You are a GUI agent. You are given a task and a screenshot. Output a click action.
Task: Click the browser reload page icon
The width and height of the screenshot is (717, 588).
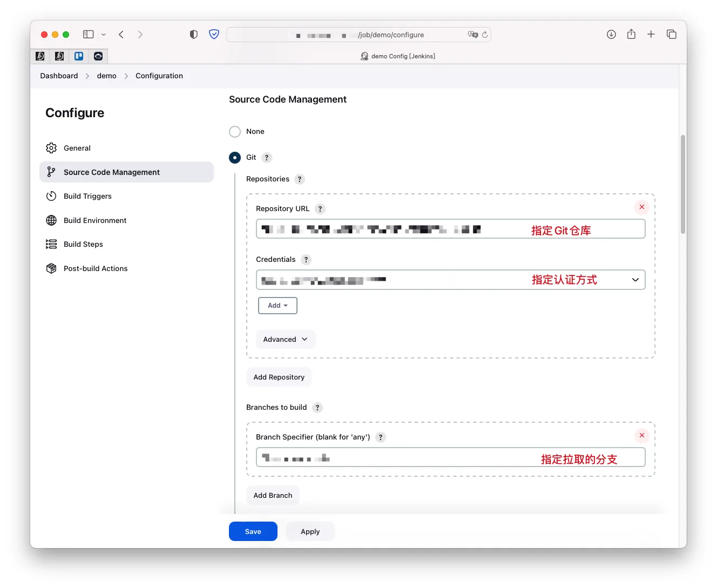tap(485, 35)
